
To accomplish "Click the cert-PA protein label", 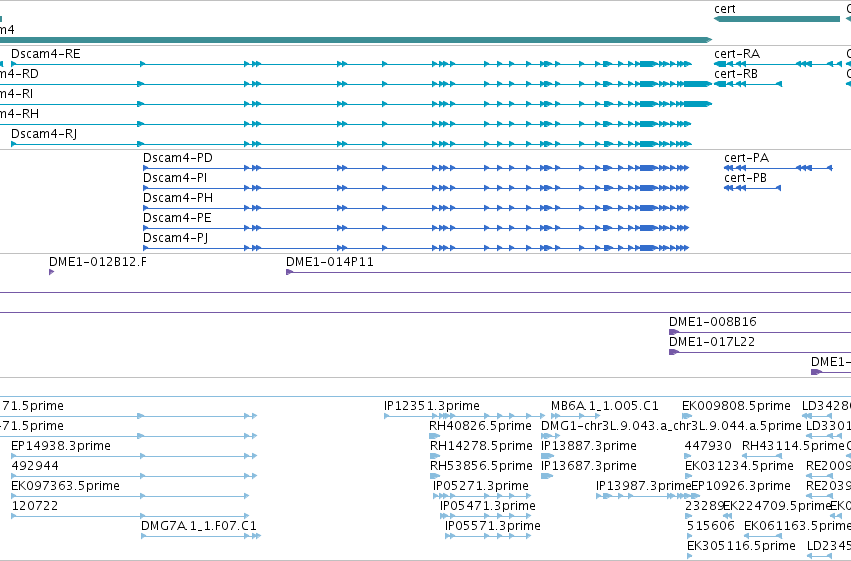I will pos(746,158).
